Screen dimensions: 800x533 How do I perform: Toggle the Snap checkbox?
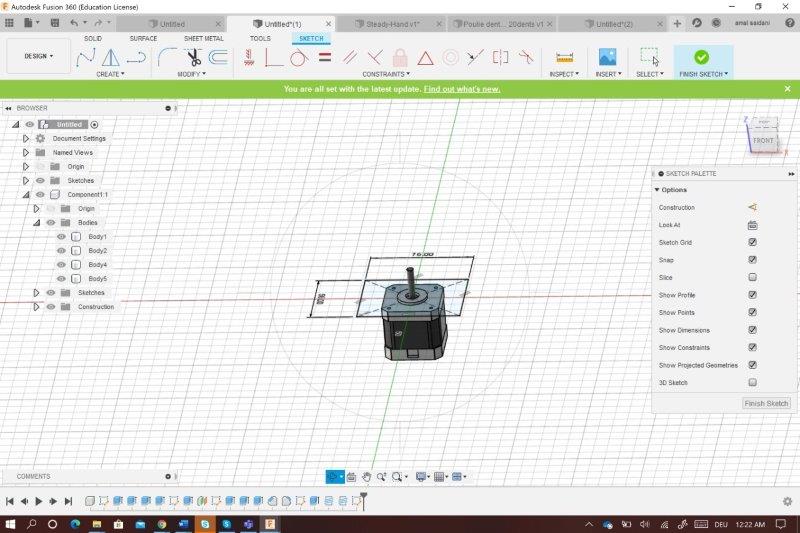point(753,260)
